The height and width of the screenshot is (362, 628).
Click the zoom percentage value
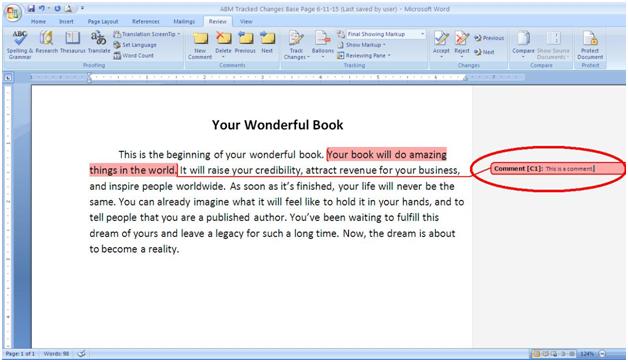pyautogui.click(x=587, y=354)
